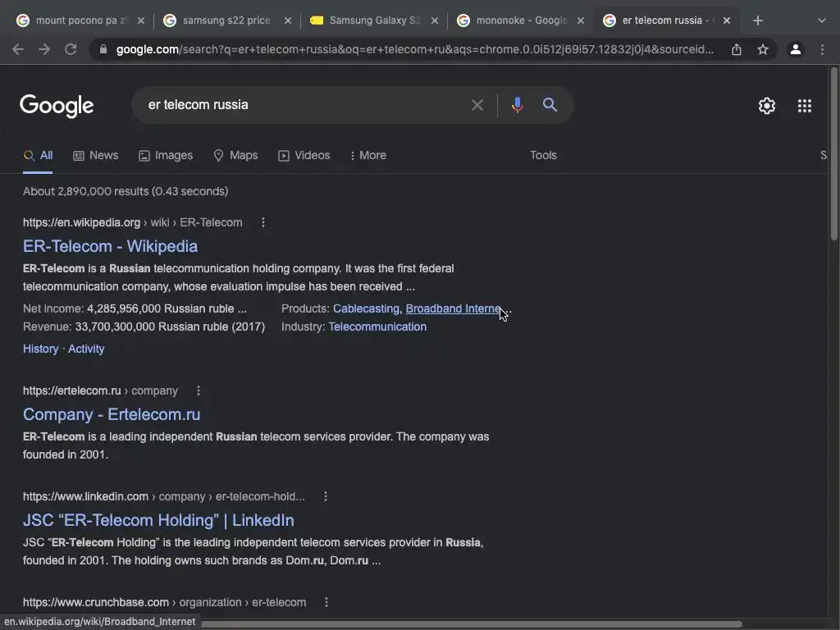This screenshot has width=840, height=630.
Task: Close the 'Samsung Galaxy S2' tab
Action: (435, 21)
